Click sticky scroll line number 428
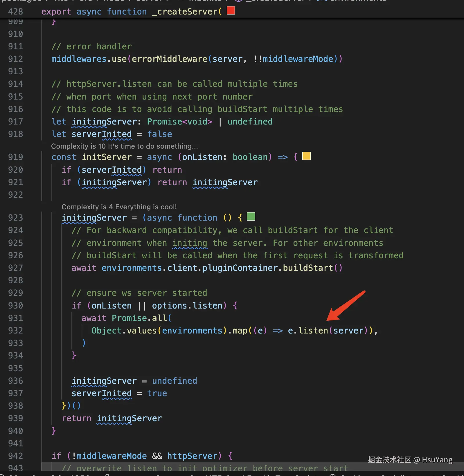This screenshot has width=464, height=476. pyautogui.click(x=15, y=12)
